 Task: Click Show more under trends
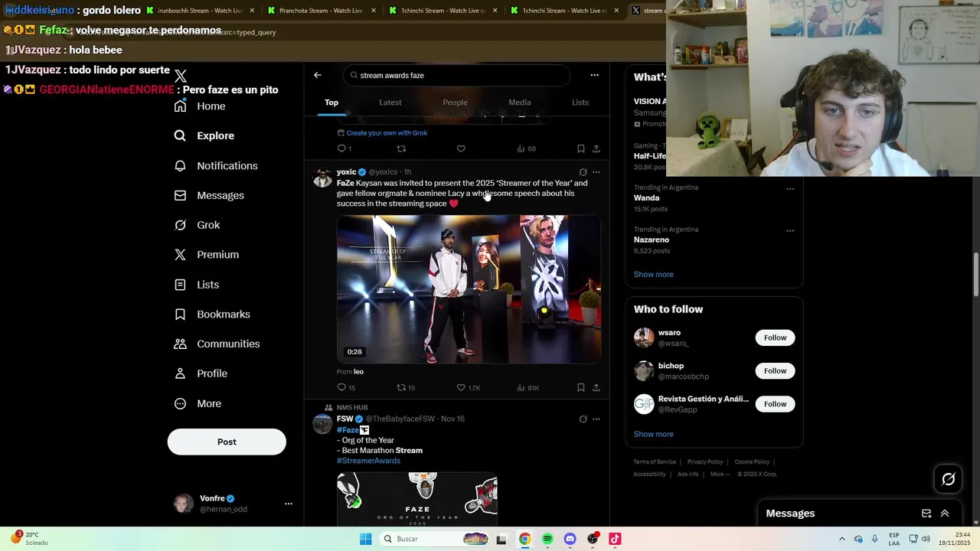[x=653, y=275]
